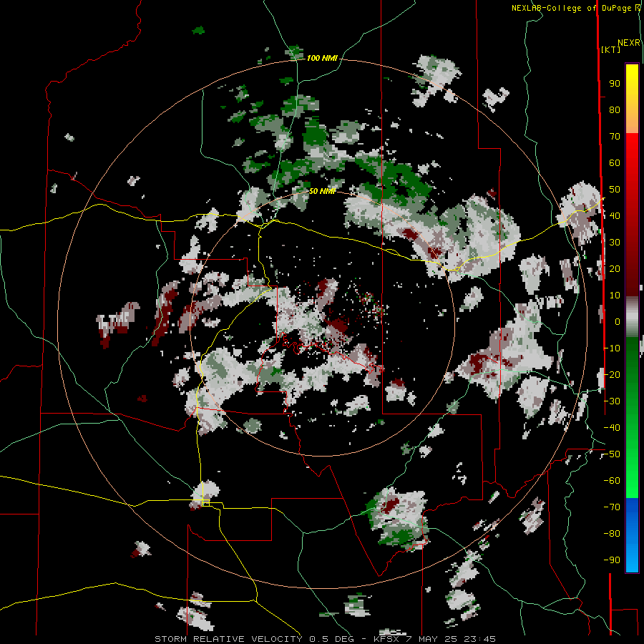The image size is (644, 644).
Task: Click the 23:45 timestamp in the caption
Action: 479,639
